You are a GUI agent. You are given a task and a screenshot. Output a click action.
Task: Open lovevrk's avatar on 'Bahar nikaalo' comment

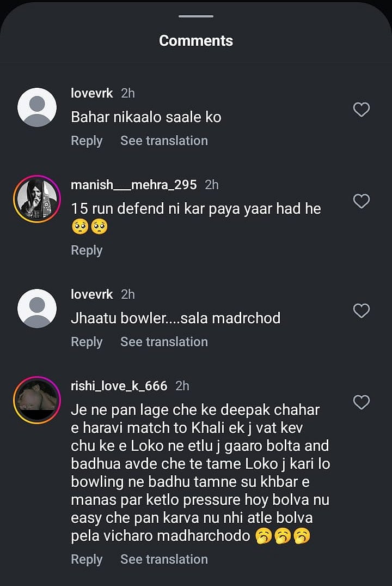(x=37, y=107)
